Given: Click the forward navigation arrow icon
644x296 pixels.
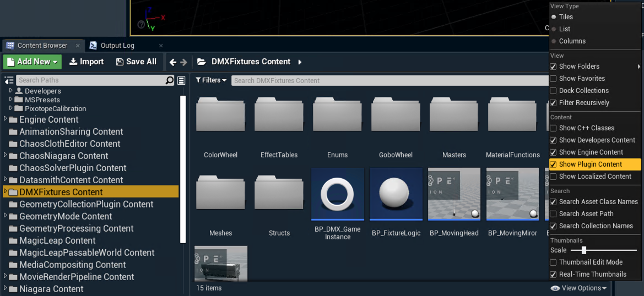Looking at the screenshot, I should (x=184, y=62).
